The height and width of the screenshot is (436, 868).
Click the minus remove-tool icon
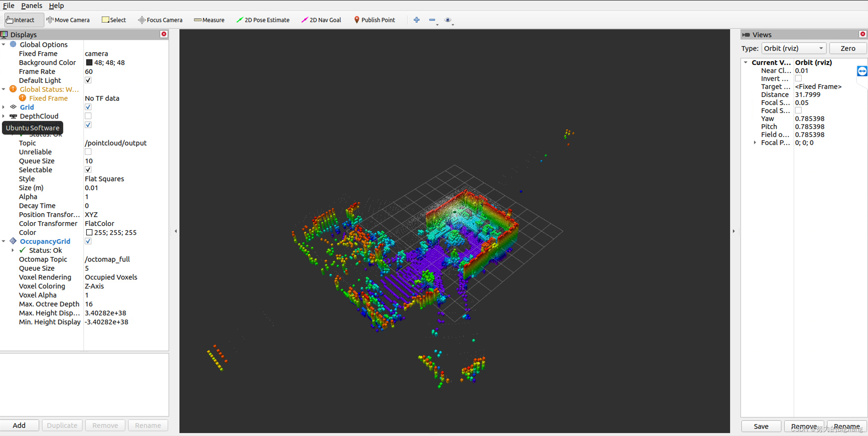click(x=432, y=20)
